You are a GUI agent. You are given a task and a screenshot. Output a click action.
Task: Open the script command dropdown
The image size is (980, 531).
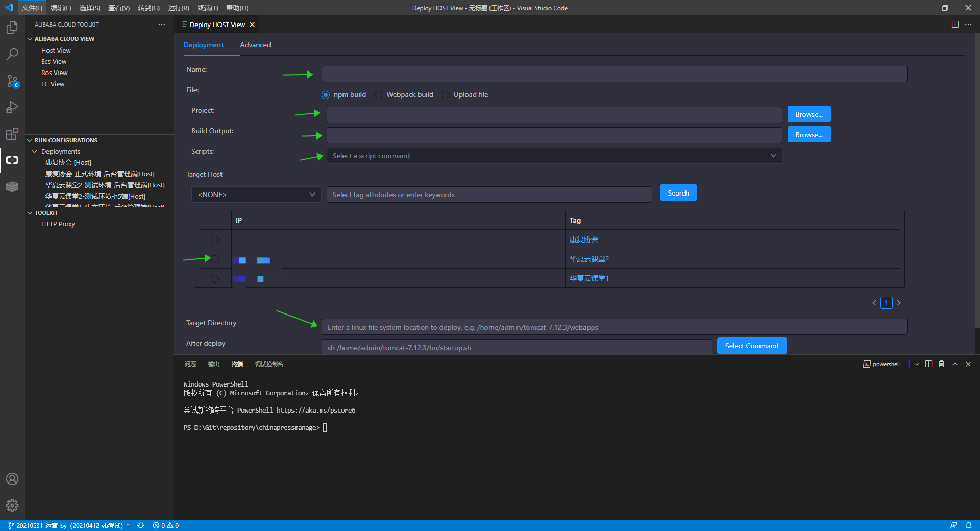coord(554,156)
